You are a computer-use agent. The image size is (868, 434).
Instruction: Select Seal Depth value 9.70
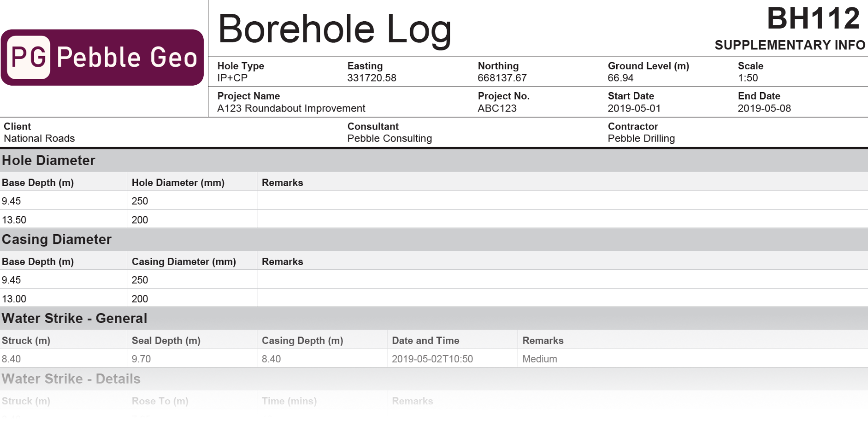[x=141, y=359]
